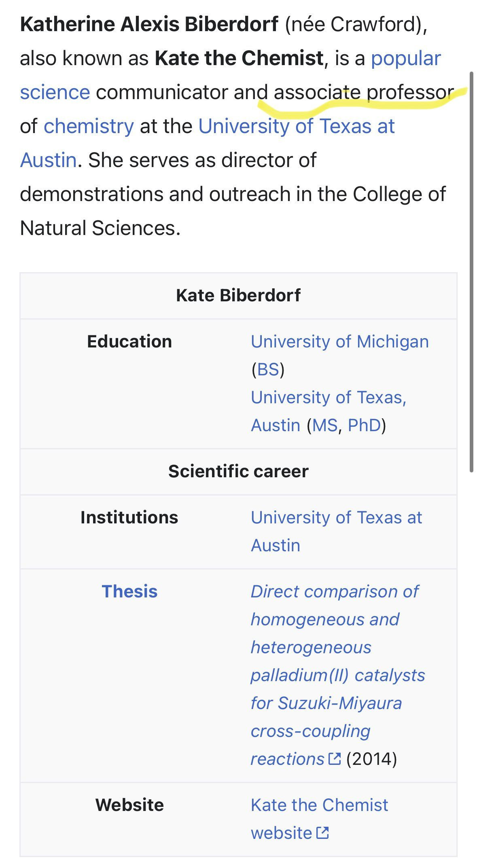The height and width of the screenshot is (868, 477).
Task: Click the Thesis label link
Action: point(129,591)
